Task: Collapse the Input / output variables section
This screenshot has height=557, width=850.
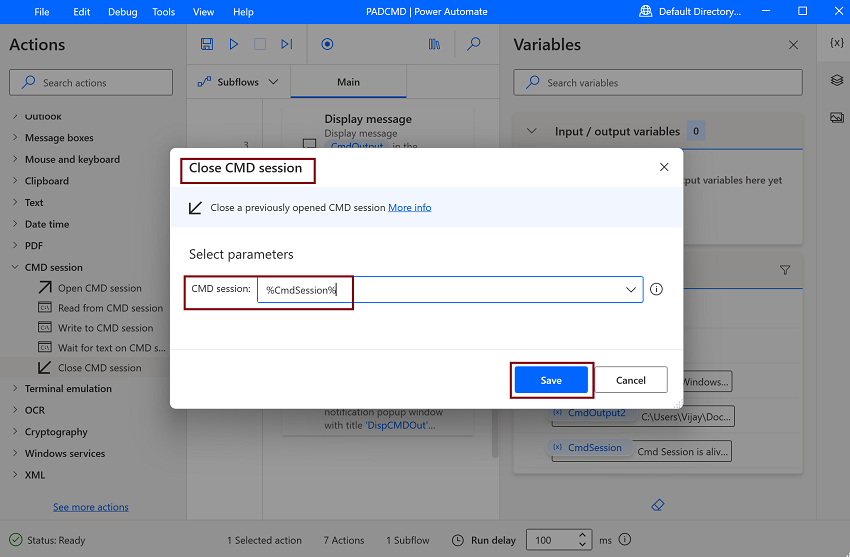Action: (x=532, y=131)
